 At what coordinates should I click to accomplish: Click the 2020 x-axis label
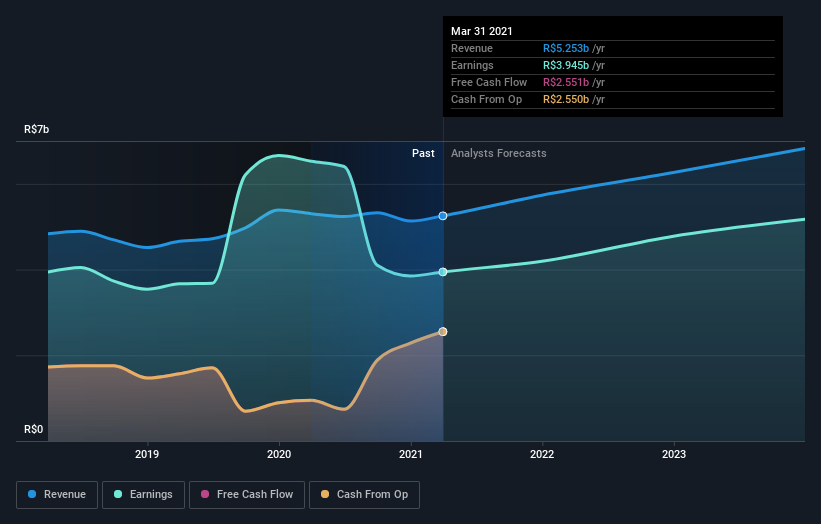(279, 454)
